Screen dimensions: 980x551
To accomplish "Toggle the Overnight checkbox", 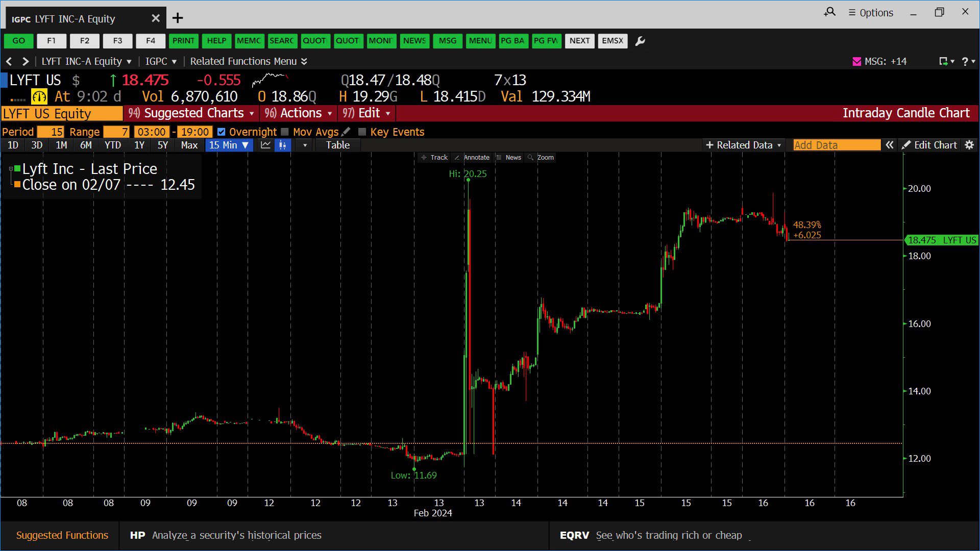I will [221, 132].
